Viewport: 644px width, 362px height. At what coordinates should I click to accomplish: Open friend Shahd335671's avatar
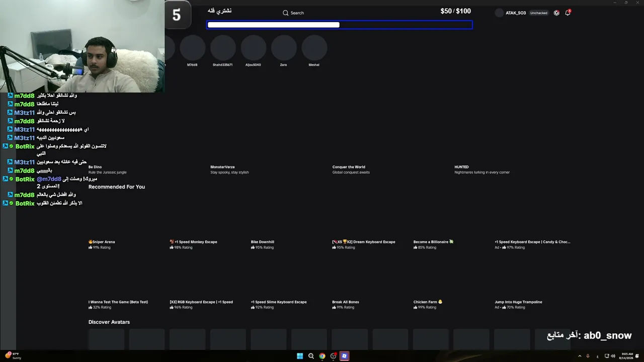pos(223,48)
